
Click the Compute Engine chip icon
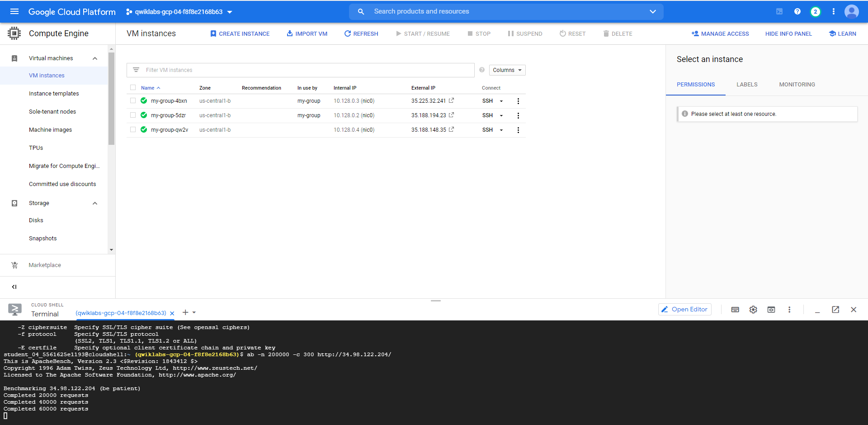(x=14, y=33)
